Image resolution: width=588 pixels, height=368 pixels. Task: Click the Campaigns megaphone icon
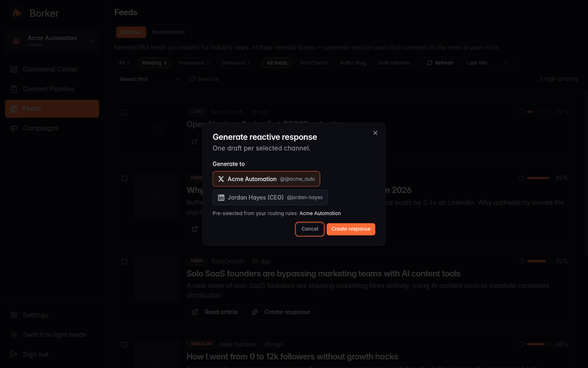coord(14,128)
